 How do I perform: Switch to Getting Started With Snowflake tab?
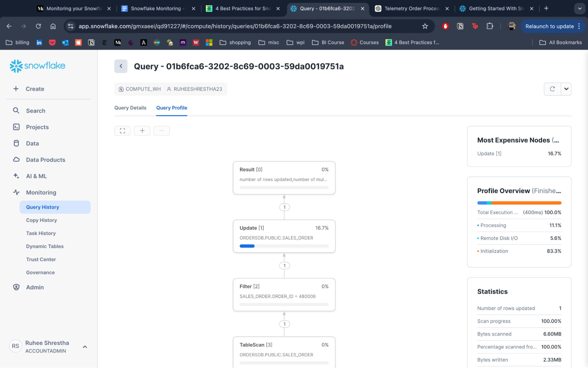click(x=496, y=9)
